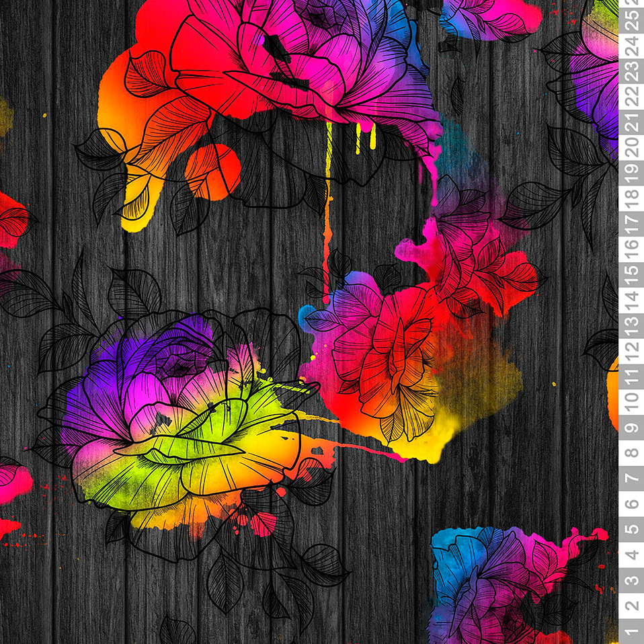Image resolution: width=644 pixels, height=644 pixels.
Task: Click the number 10 on the ruler
Action: [631, 401]
